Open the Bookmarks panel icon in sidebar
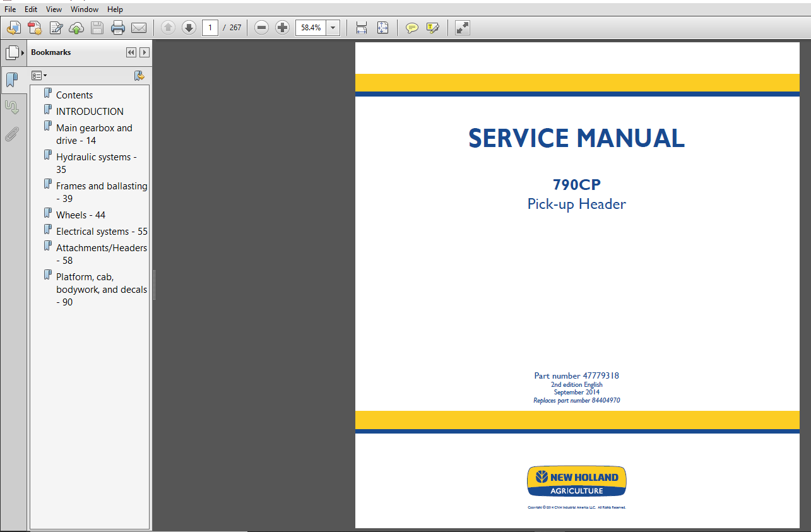The width and height of the screenshot is (811, 532). click(12, 80)
